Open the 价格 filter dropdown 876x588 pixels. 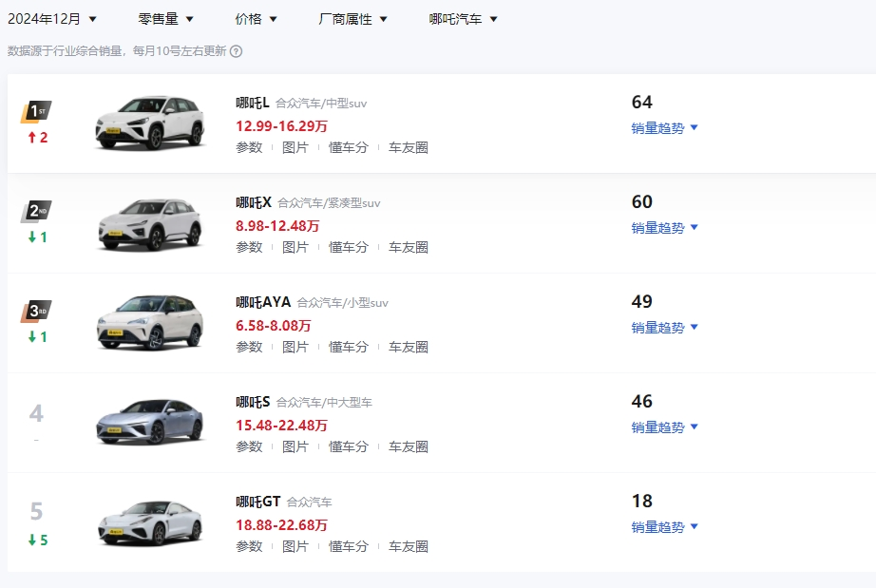click(257, 18)
